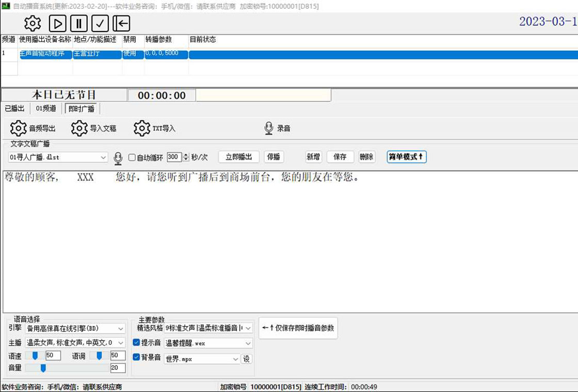Click microphone icon beside script dropdown
The height and width of the screenshot is (392, 578).
pyautogui.click(x=118, y=158)
